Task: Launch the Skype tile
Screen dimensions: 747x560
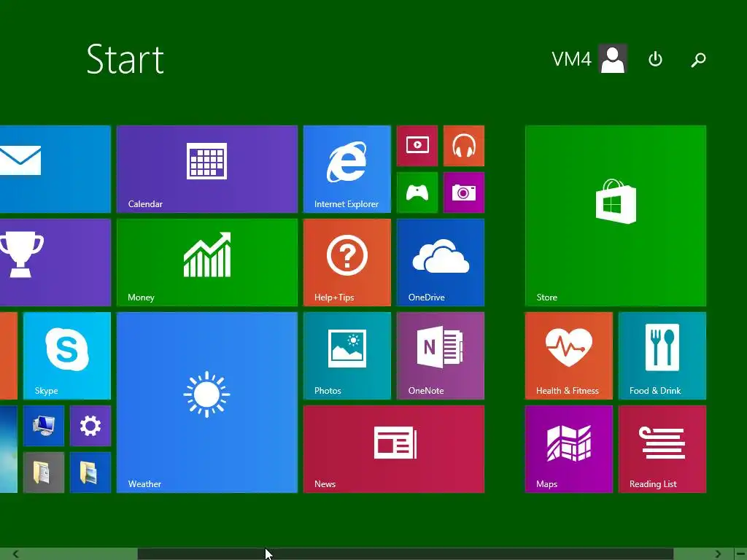Action: pyautogui.click(x=67, y=356)
